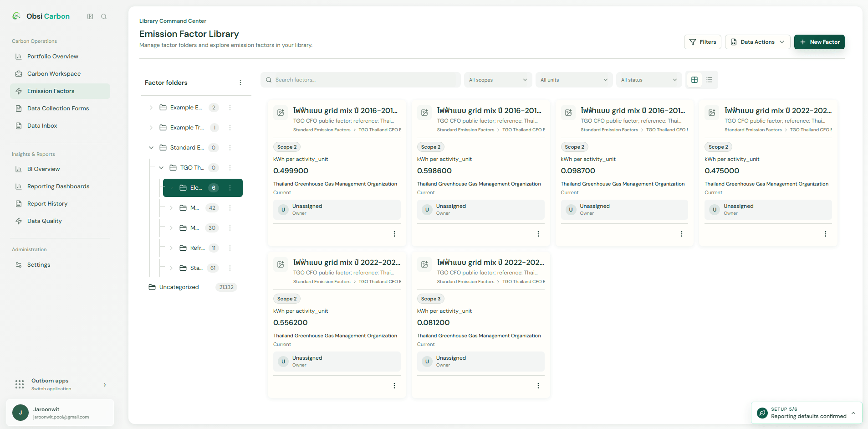
Task: Open the Filters button
Action: (702, 42)
